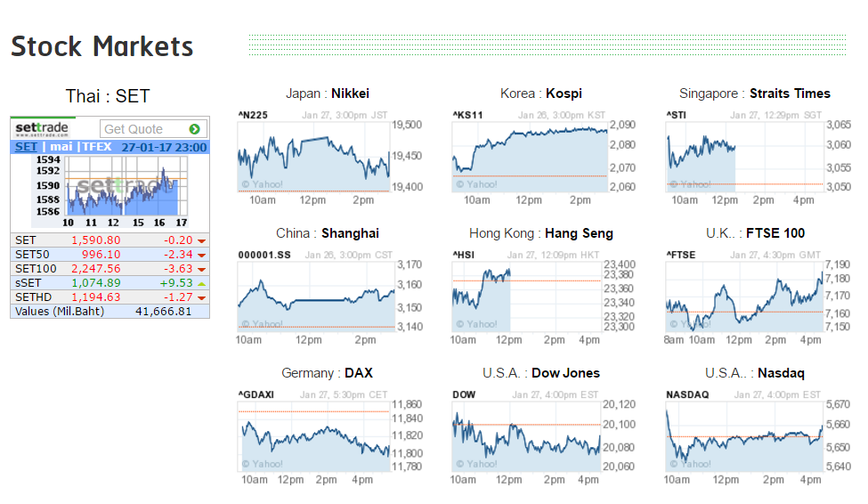Image resolution: width=868 pixels, height=504 pixels.
Task: Click the green Get Quote arrow button
Action: point(194,129)
